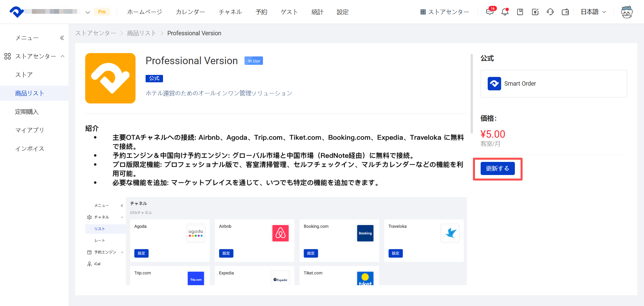Open the headset support icon
The image size is (644, 306).
(x=550, y=12)
